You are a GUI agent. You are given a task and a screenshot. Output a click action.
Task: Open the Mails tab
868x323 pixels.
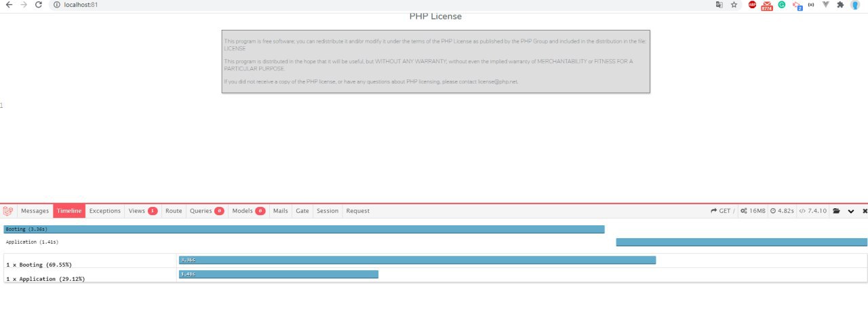[x=281, y=211]
